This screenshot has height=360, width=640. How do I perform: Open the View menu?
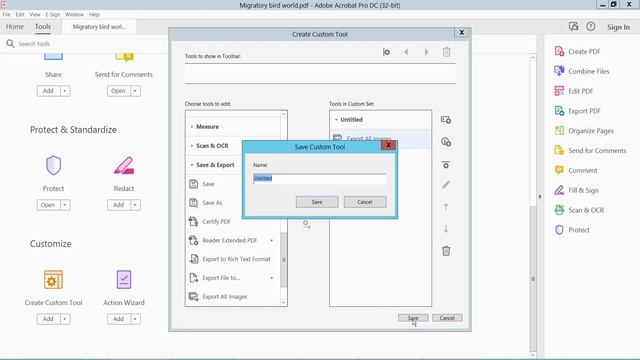click(x=35, y=14)
